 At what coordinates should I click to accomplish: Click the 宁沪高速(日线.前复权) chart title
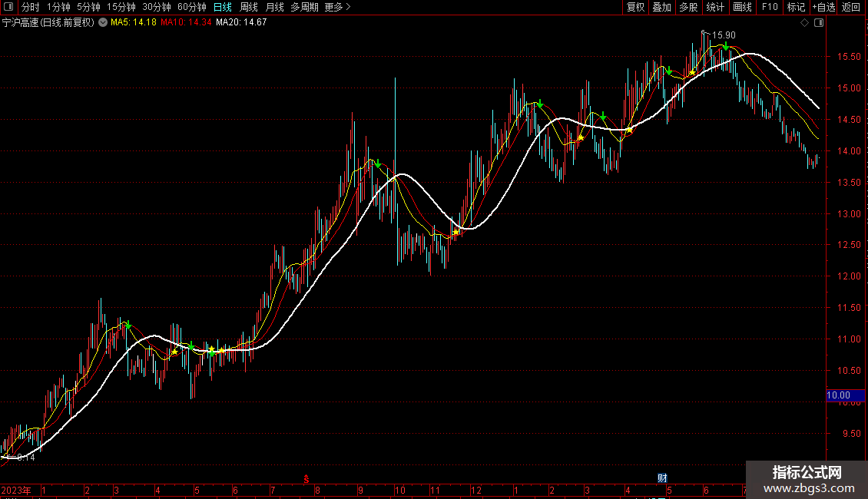[x=48, y=23]
